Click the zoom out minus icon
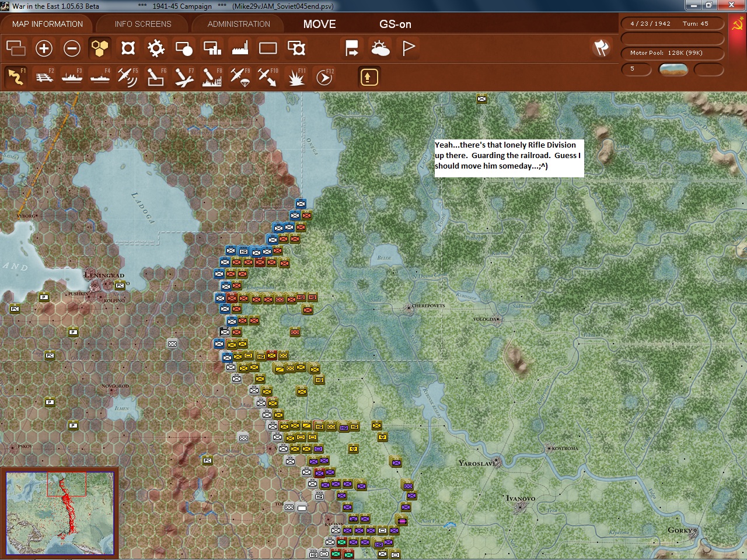747x560 pixels. coord(72,48)
